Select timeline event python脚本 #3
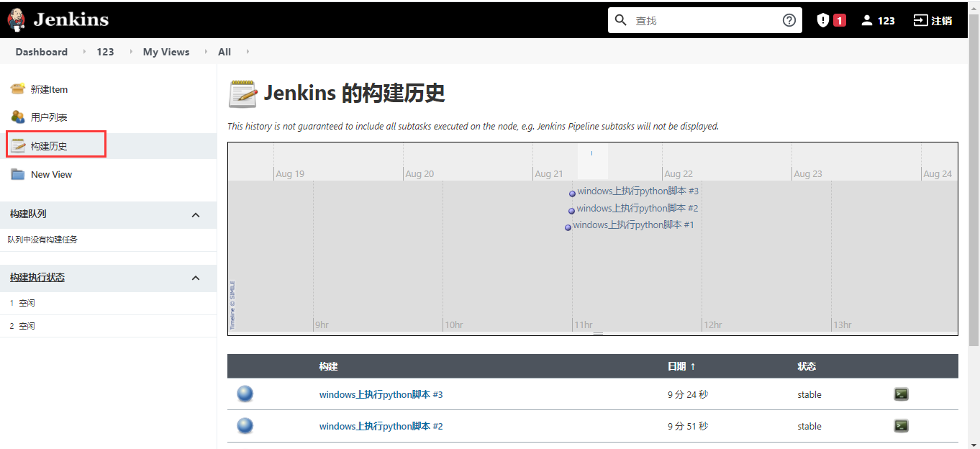Screen dimensions: 980x449 pos(638,191)
